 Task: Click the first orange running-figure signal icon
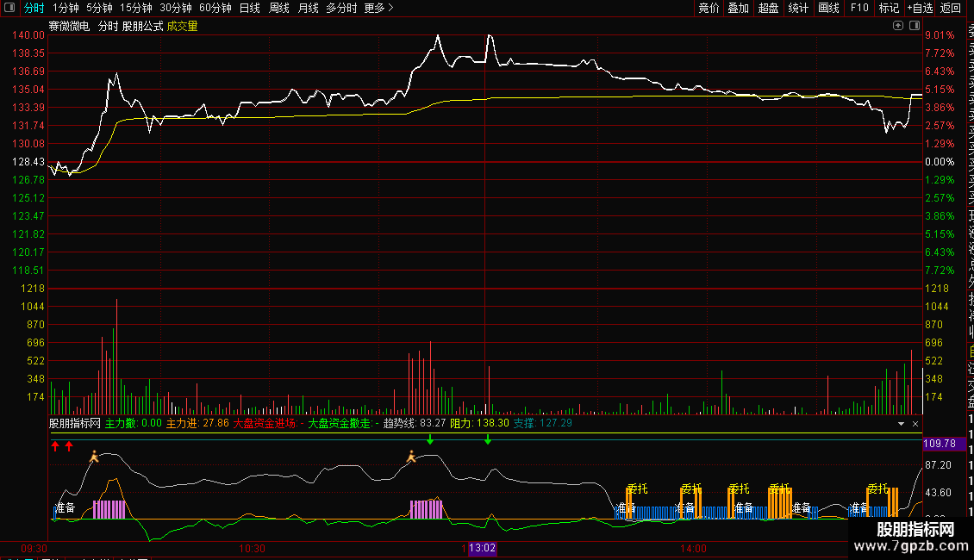(x=94, y=457)
